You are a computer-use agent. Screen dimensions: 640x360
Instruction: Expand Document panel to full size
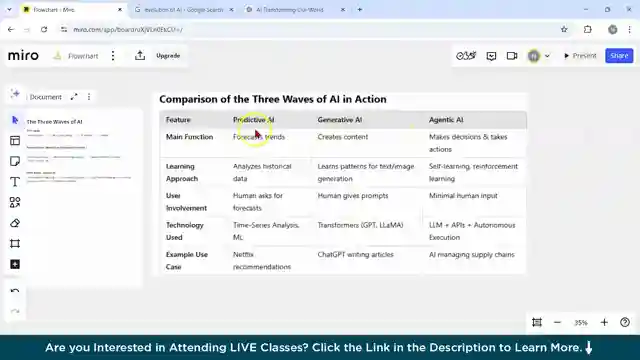click(74, 97)
